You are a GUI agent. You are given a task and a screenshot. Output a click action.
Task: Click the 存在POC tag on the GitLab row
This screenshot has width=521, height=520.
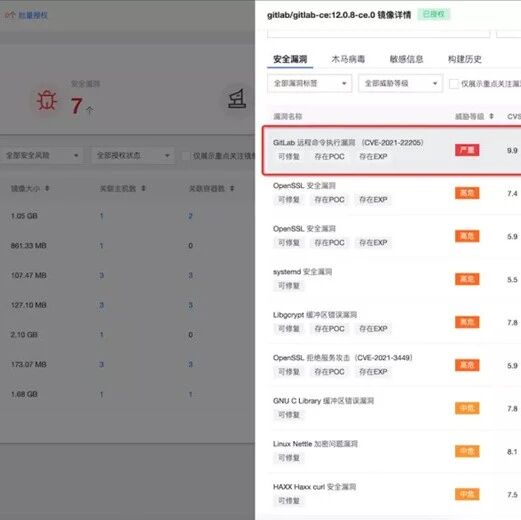coord(329,157)
